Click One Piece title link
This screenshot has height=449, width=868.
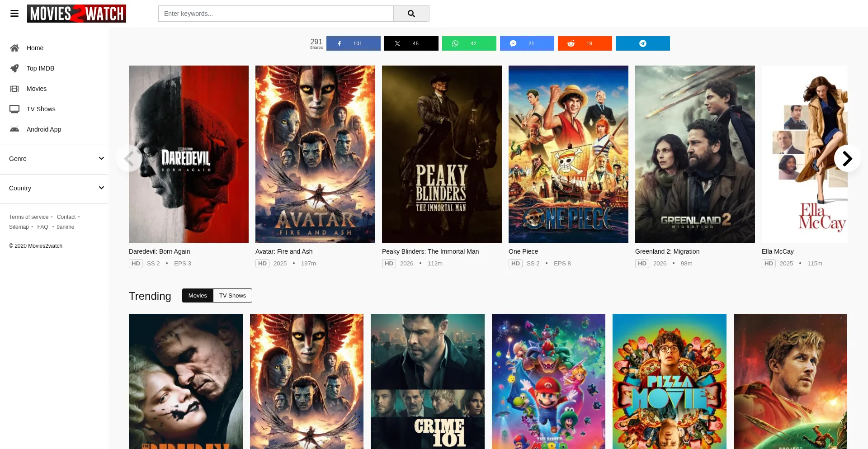[x=523, y=251]
